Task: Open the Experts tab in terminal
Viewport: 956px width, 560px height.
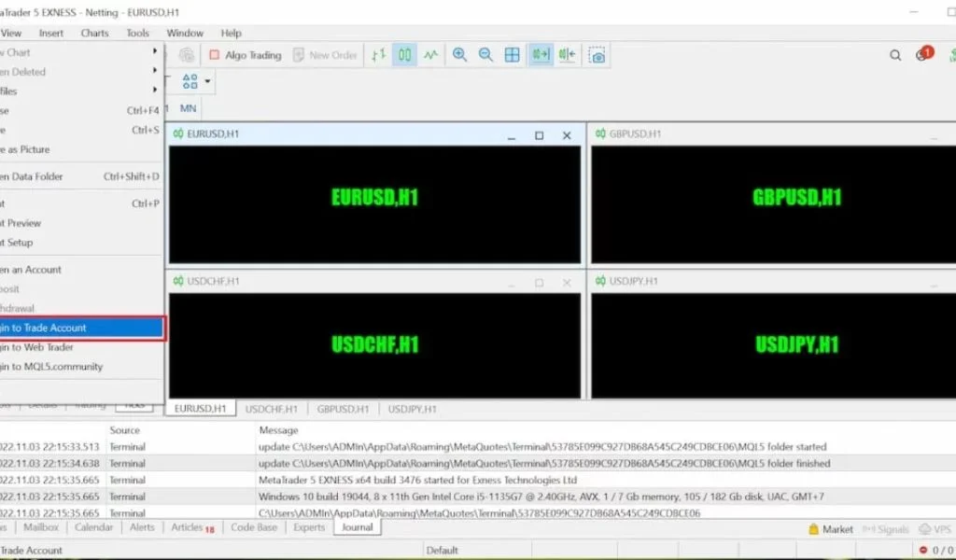Action: (309, 527)
